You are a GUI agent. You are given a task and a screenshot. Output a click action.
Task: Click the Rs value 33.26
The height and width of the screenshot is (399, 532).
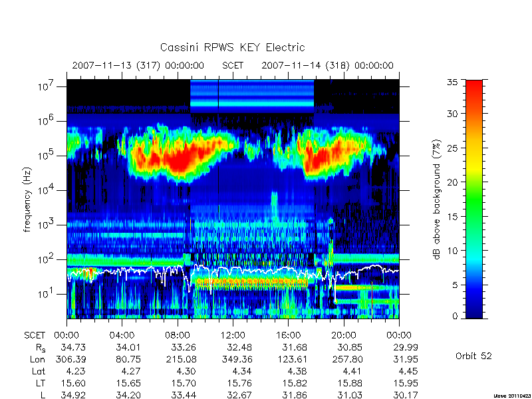pos(184,347)
